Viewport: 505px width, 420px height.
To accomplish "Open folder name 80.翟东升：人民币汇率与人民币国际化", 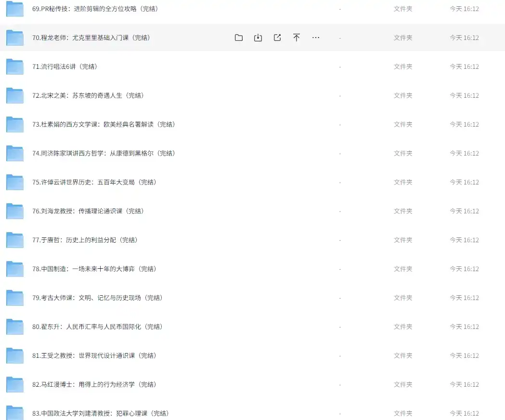I will pyautogui.click(x=98, y=327).
